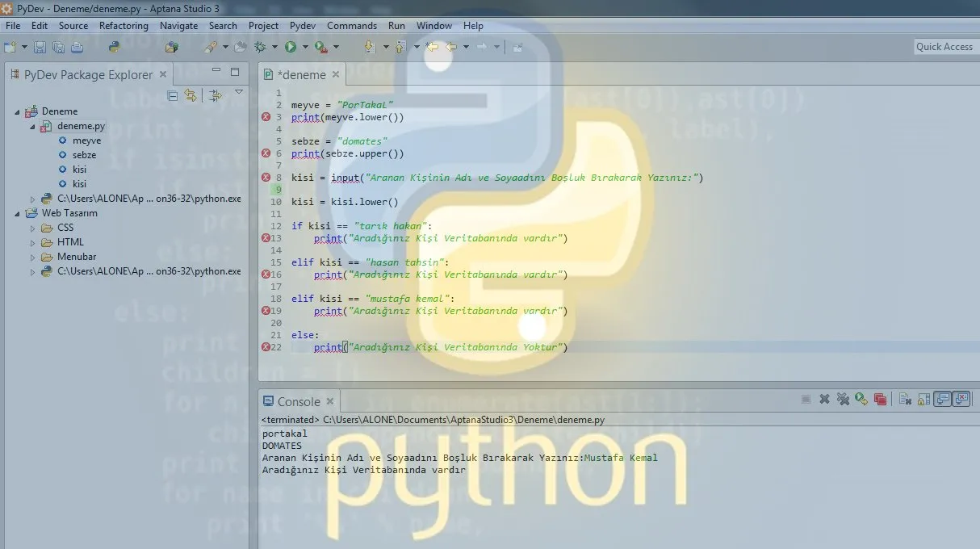Remove All Terminated Launches double-X icon
This screenshot has height=549, width=980.
pos(843,399)
